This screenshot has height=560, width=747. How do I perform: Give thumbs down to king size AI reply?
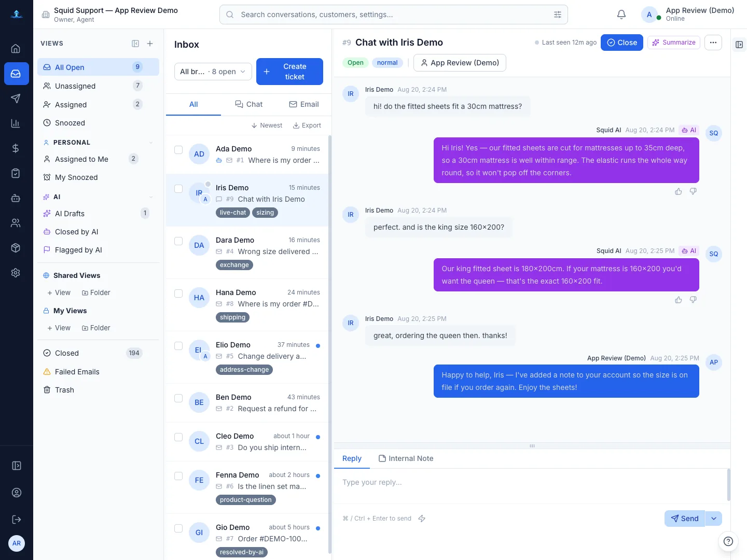(x=693, y=300)
